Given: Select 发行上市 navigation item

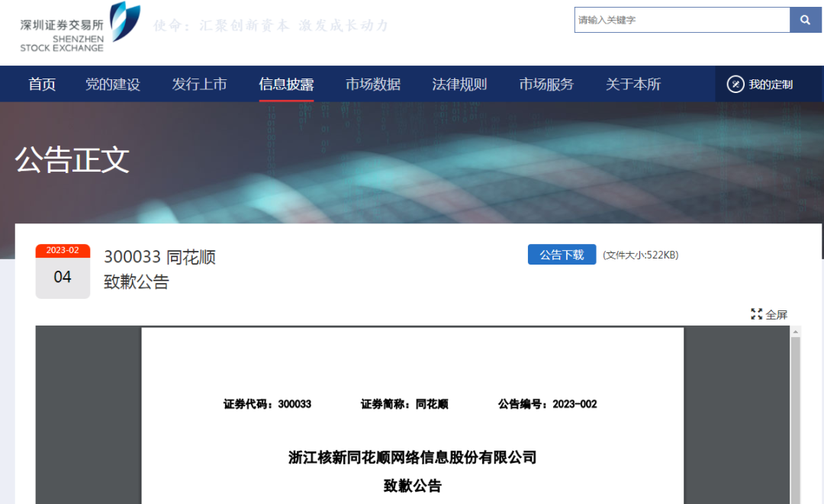Looking at the screenshot, I should [x=199, y=85].
